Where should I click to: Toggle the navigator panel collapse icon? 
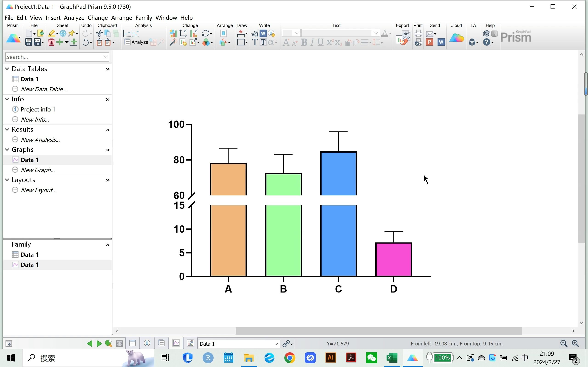point(9,344)
